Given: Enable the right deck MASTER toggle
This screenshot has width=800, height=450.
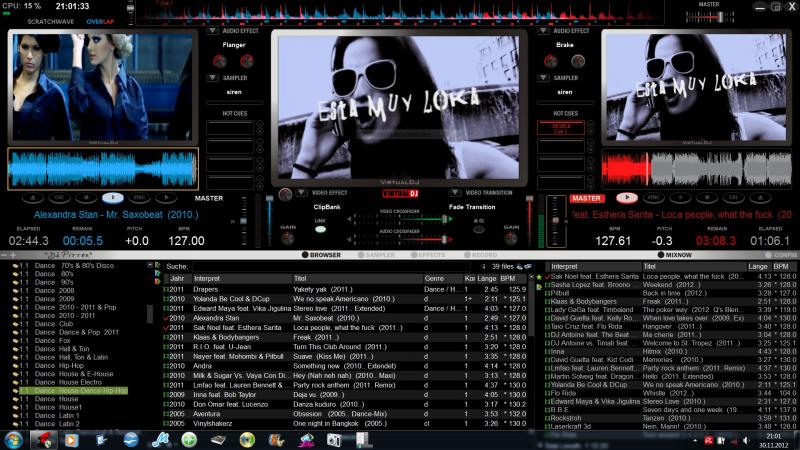Looking at the screenshot, I should click(x=586, y=198).
